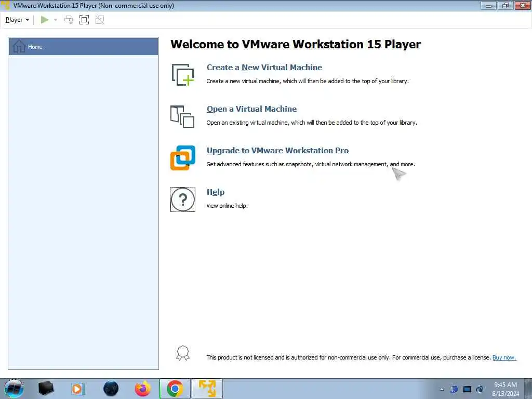Open the Open a Virtual Machine link
The height and width of the screenshot is (399, 532).
click(x=252, y=109)
